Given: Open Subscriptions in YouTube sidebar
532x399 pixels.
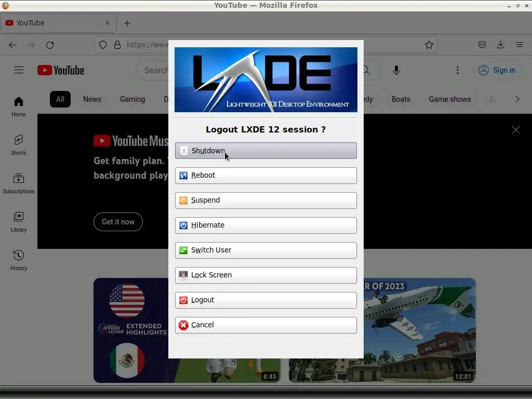Looking at the screenshot, I should click(18, 183).
